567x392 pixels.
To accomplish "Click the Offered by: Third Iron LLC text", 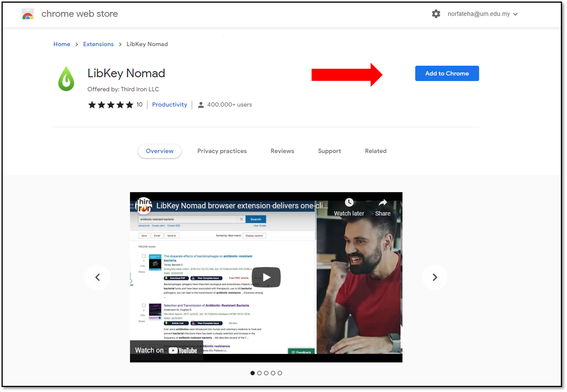I will pyautogui.click(x=123, y=89).
